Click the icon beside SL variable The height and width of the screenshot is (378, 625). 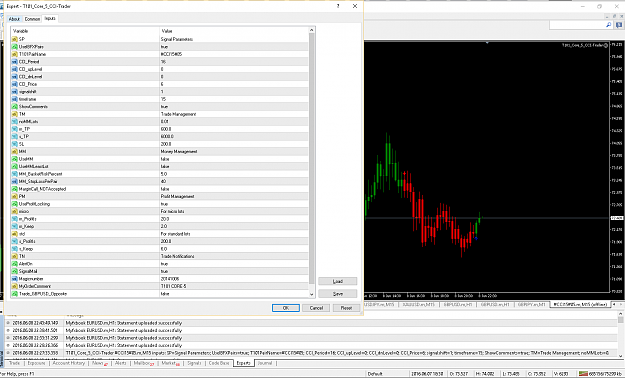(15, 144)
